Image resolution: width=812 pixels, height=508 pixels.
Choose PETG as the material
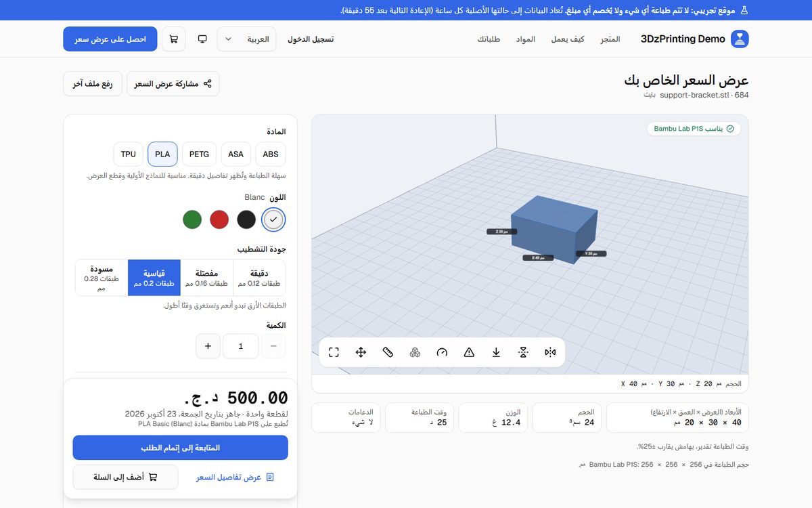[200, 154]
